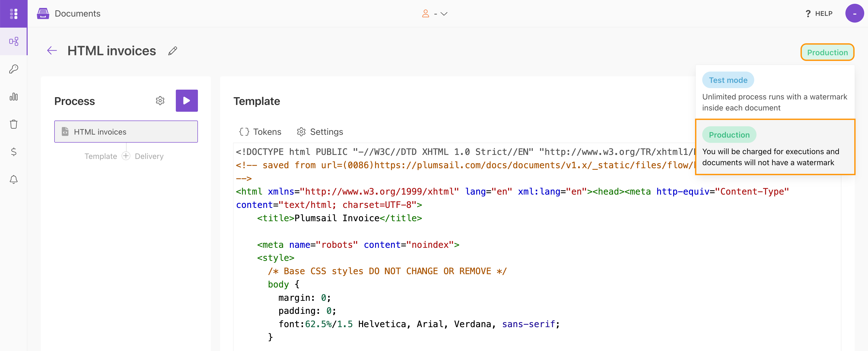This screenshot has width=868, height=351.
Task: Click the font Helvetica code line
Action: (x=419, y=324)
